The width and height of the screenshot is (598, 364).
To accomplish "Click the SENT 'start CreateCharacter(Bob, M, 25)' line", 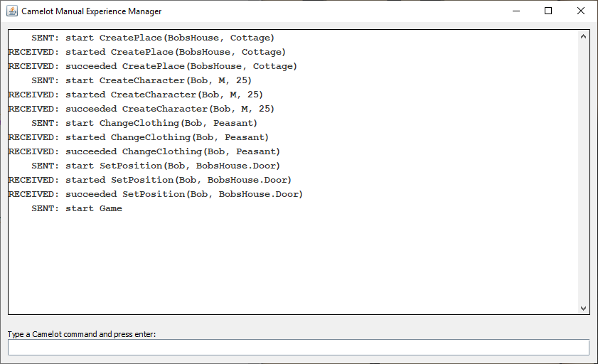I will [x=142, y=80].
